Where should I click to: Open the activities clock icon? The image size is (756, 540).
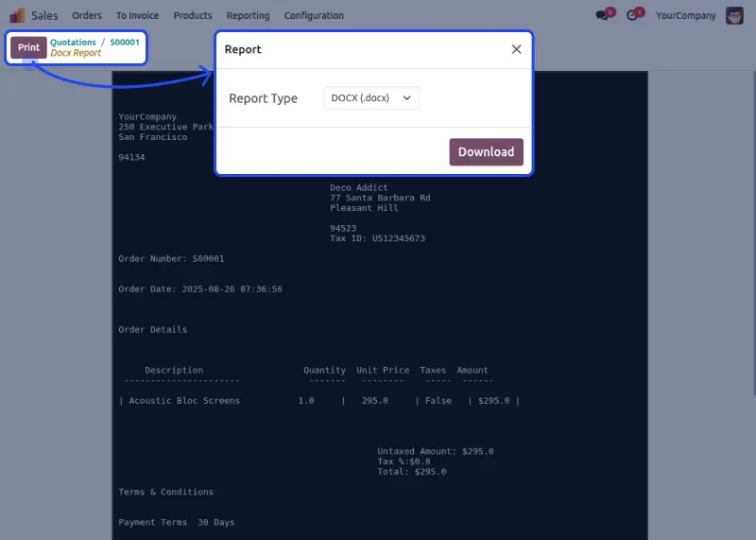(631, 15)
